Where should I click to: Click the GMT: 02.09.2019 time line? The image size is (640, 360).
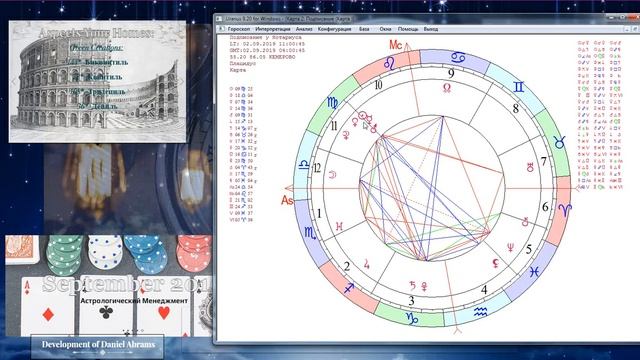coord(267,50)
